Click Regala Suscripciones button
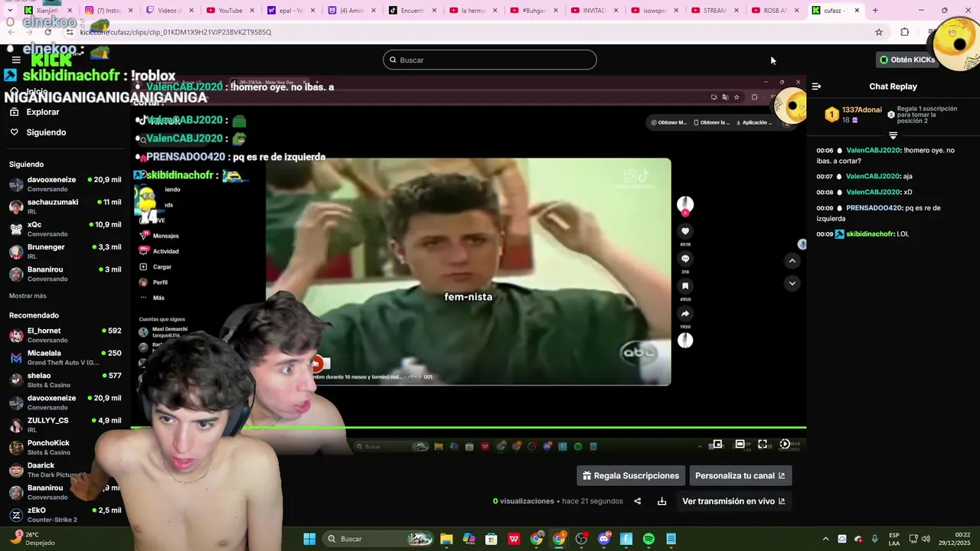Screen dimensions: 980x551 (x=630, y=476)
